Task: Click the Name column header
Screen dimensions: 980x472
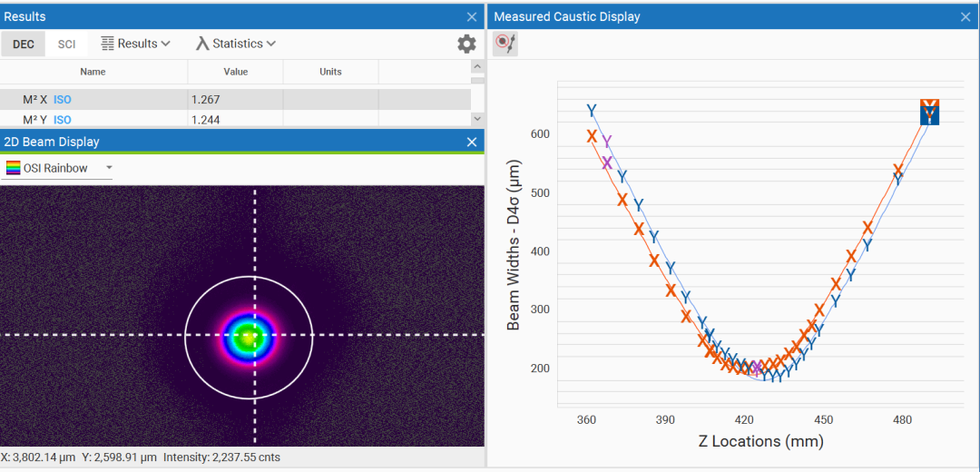Action: 93,72
